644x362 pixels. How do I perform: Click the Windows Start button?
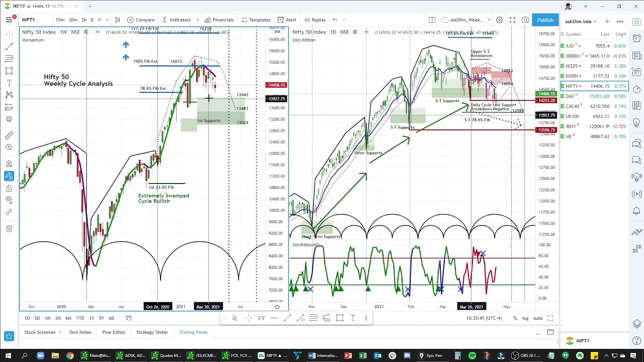9,355
